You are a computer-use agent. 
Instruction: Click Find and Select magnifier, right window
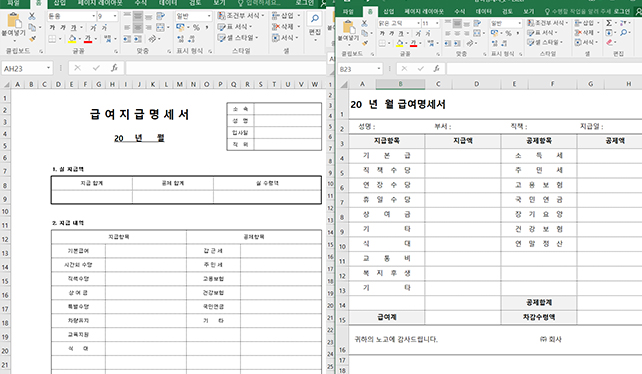[623, 32]
